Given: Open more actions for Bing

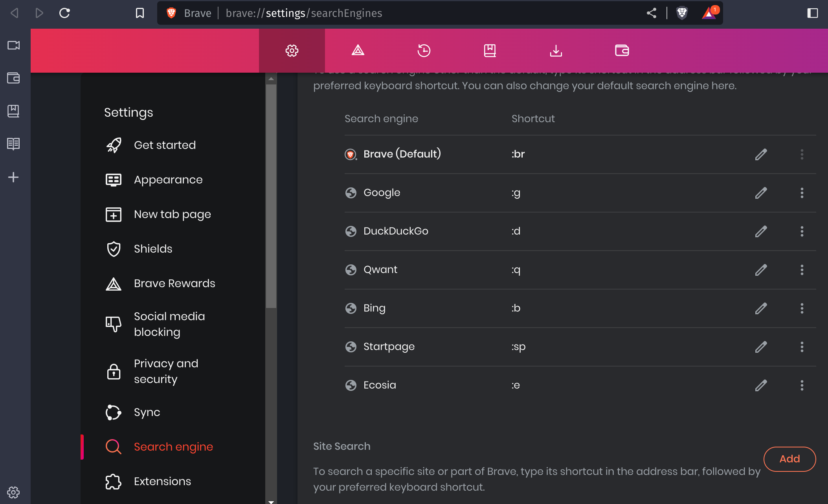Looking at the screenshot, I should coord(802,308).
